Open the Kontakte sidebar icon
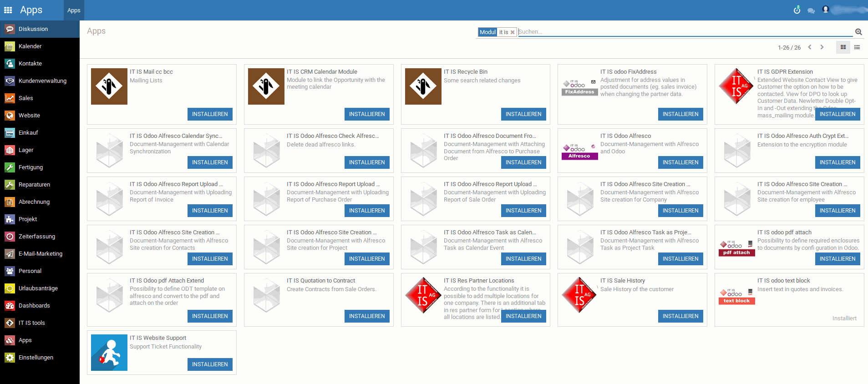Image resolution: width=868 pixels, height=384 pixels. point(10,64)
